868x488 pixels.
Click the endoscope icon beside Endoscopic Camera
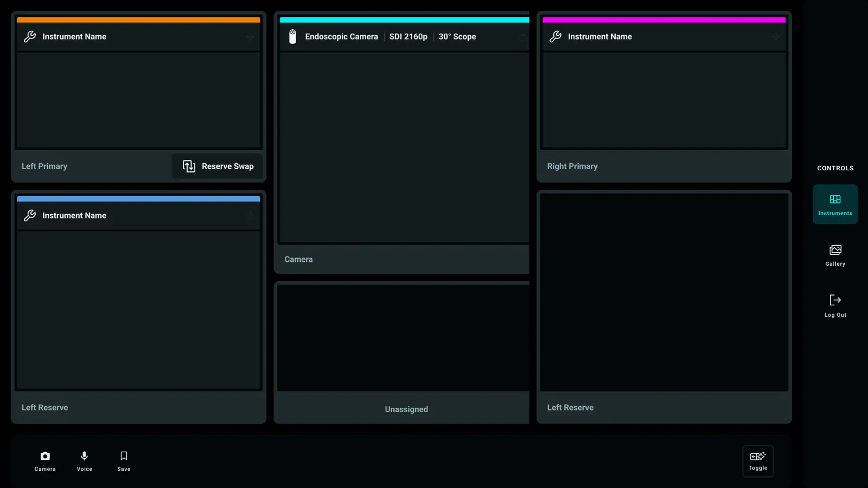tap(292, 36)
